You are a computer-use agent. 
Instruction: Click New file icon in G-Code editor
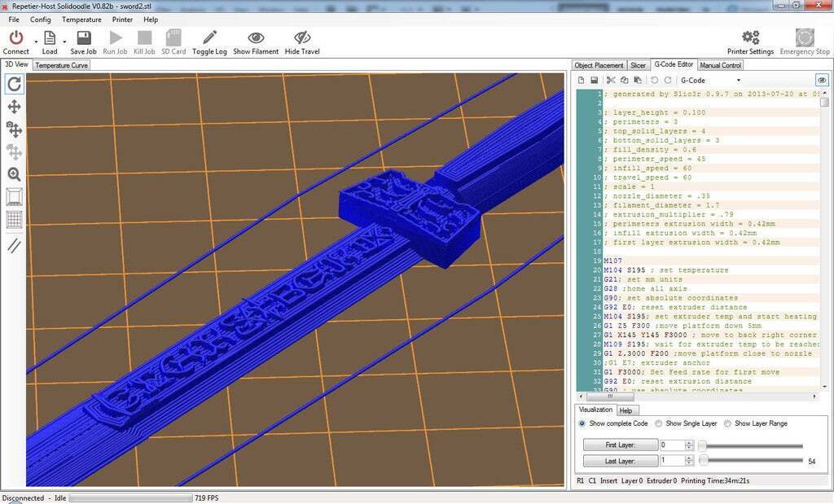coord(582,81)
